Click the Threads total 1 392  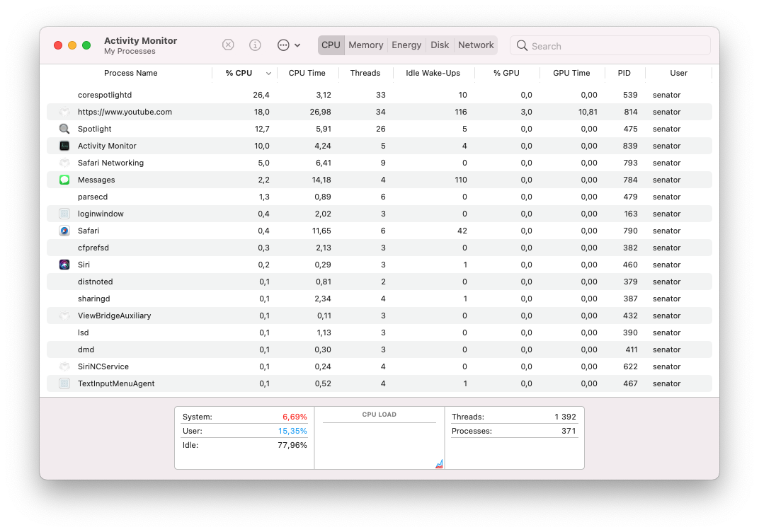[566, 417]
